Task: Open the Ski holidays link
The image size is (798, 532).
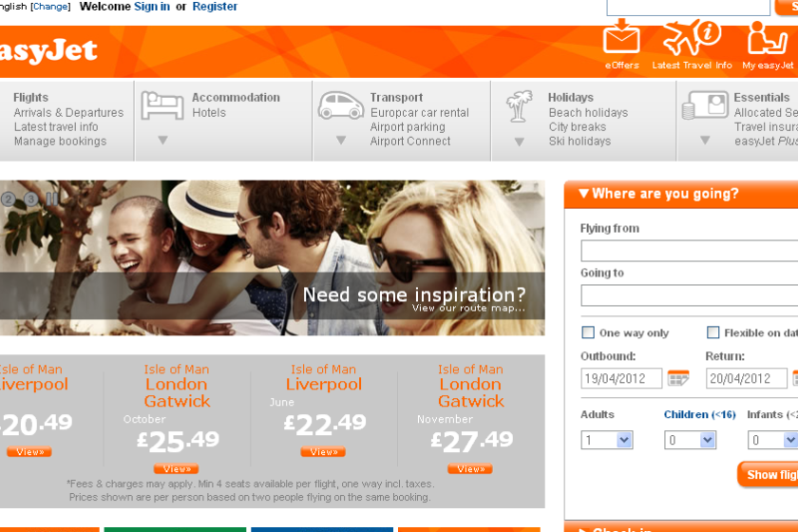Action: click(x=579, y=141)
